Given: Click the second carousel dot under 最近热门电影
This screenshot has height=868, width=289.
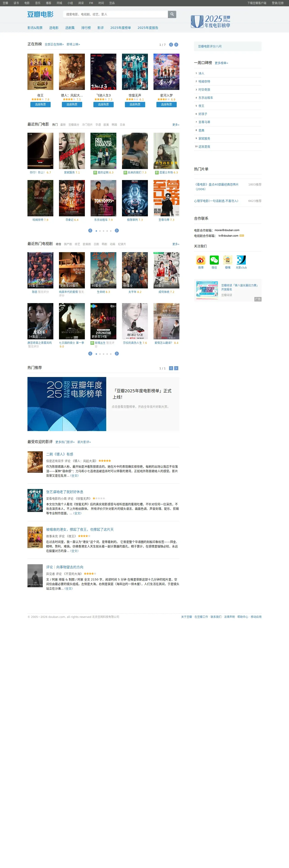Looking at the screenshot, I should tap(100, 231).
